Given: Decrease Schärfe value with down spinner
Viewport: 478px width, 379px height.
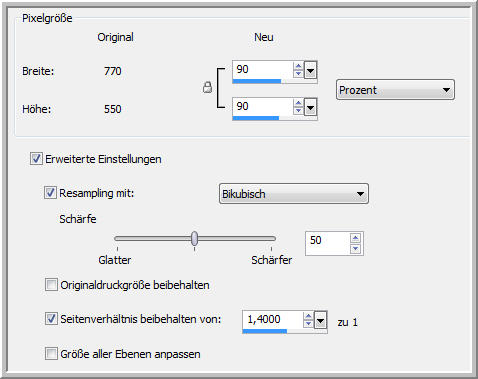Looking at the screenshot, I should (x=355, y=249).
